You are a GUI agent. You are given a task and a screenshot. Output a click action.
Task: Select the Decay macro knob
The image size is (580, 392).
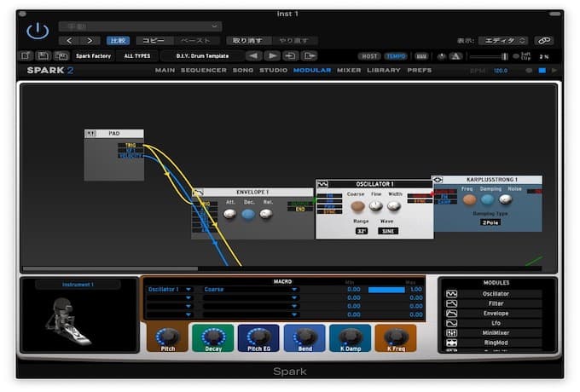tap(213, 338)
